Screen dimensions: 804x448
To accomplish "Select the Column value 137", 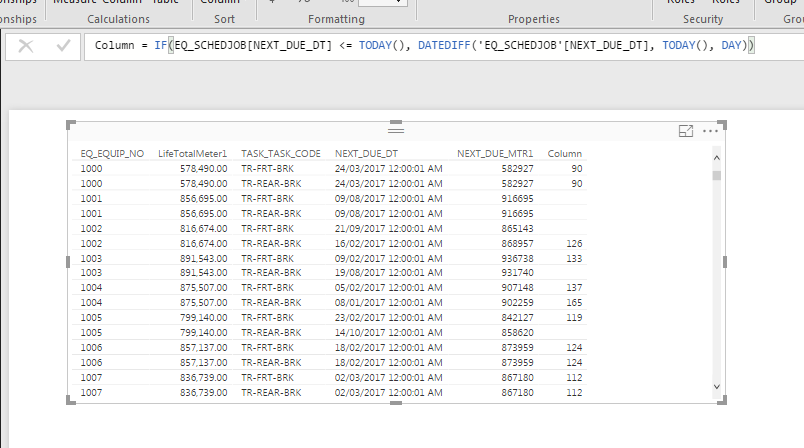I will tap(574, 288).
